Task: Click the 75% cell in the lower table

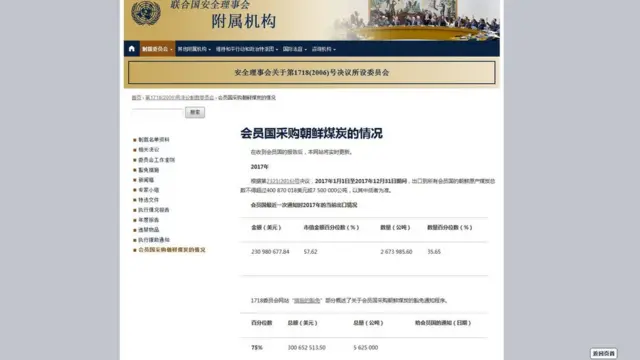Action: pyautogui.click(x=257, y=348)
